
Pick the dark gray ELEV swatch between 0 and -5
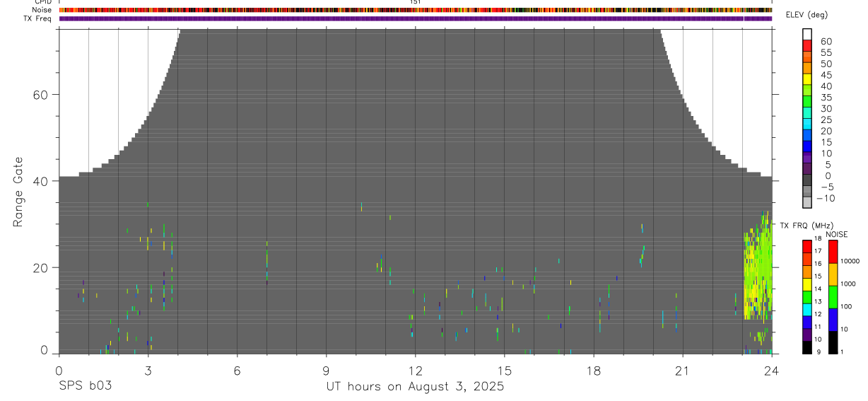click(807, 180)
